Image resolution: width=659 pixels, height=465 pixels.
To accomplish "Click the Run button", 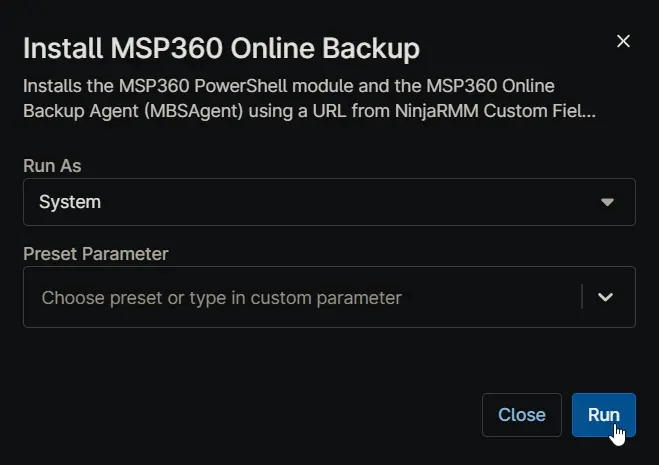I will [x=604, y=415].
